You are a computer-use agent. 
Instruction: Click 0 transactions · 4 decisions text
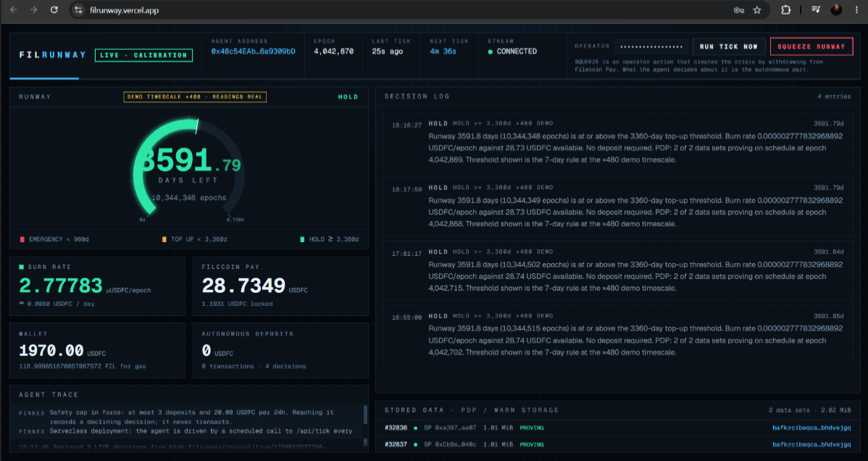pyautogui.click(x=254, y=366)
